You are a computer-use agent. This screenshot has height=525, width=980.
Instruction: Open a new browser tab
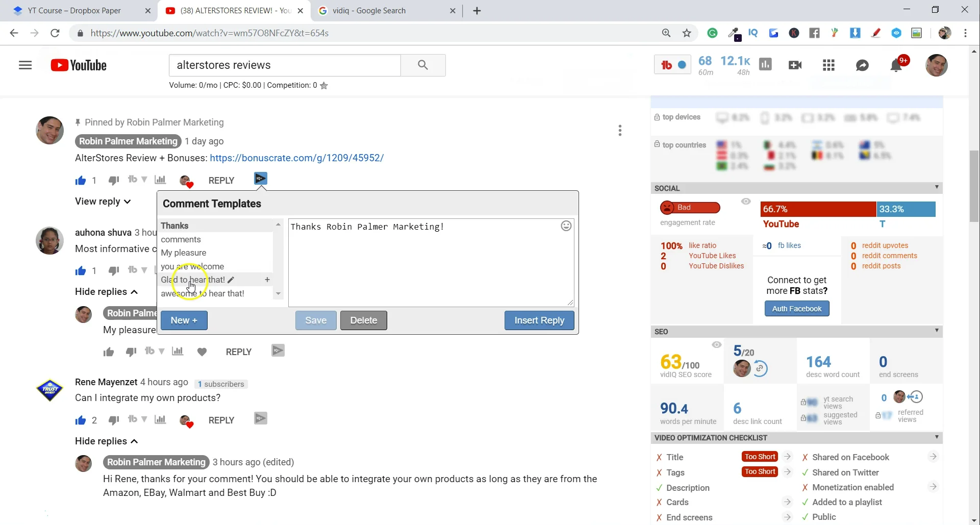click(477, 11)
